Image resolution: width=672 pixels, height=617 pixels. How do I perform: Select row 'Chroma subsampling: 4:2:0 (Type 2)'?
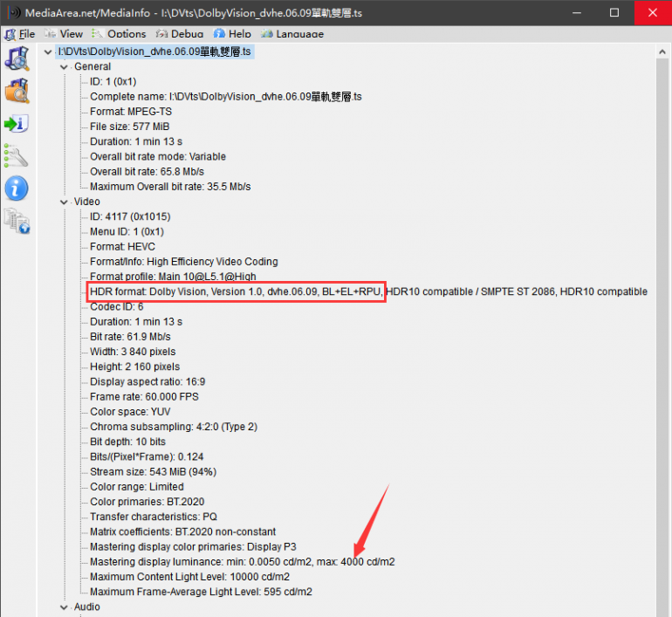coord(174,427)
